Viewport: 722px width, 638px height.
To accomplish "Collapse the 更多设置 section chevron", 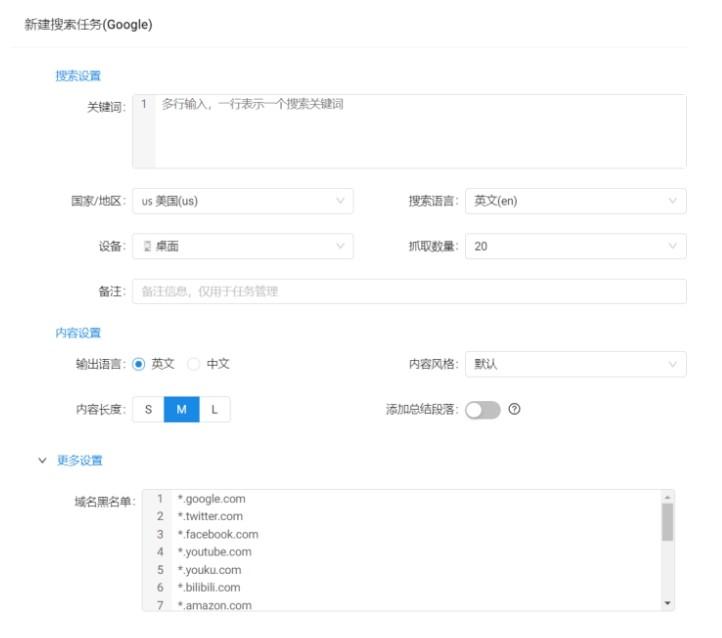I will [42, 460].
